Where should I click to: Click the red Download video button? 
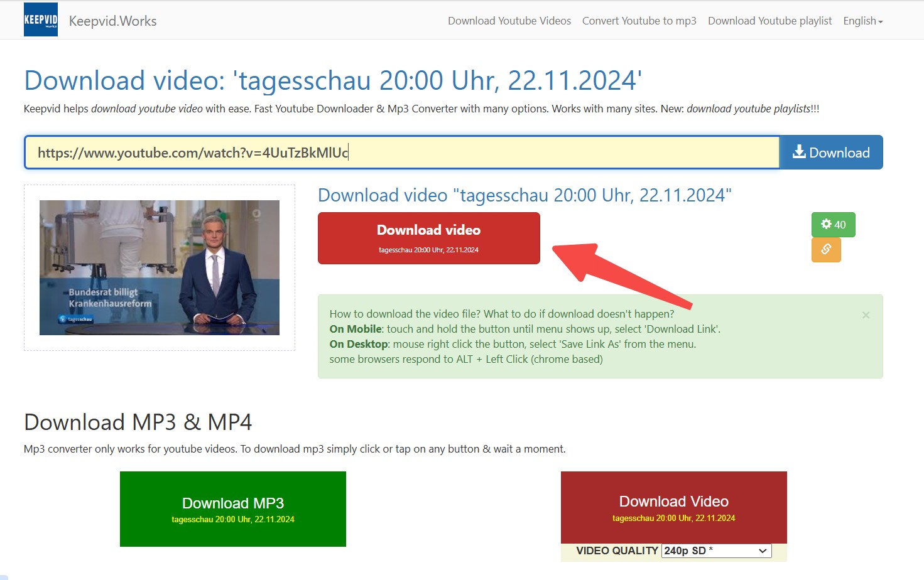click(x=429, y=238)
